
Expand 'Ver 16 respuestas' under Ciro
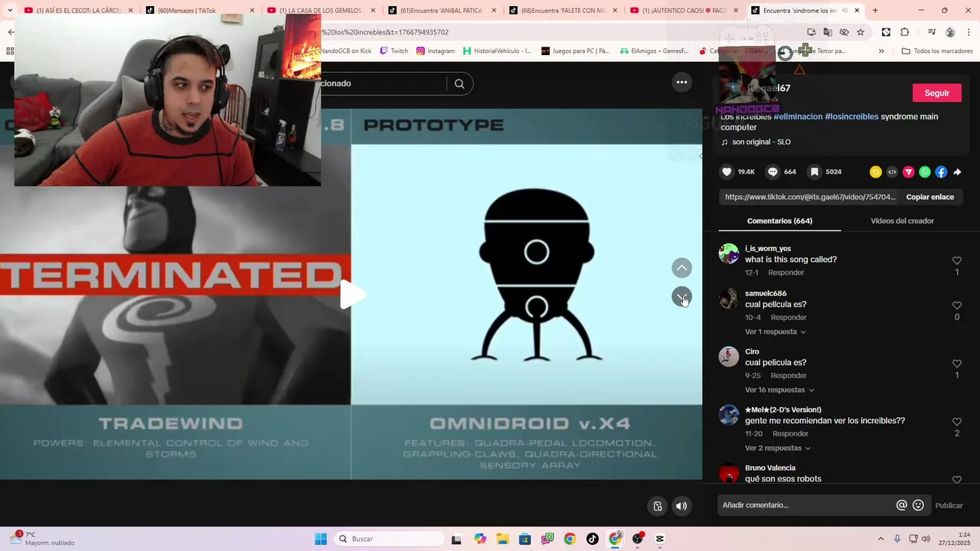(779, 390)
